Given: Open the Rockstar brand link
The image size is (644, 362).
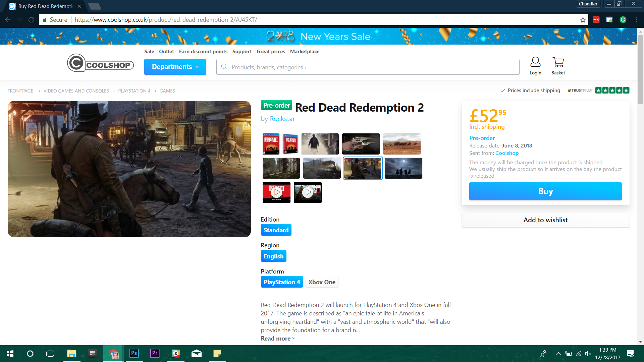Looking at the screenshot, I should point(282,119).
